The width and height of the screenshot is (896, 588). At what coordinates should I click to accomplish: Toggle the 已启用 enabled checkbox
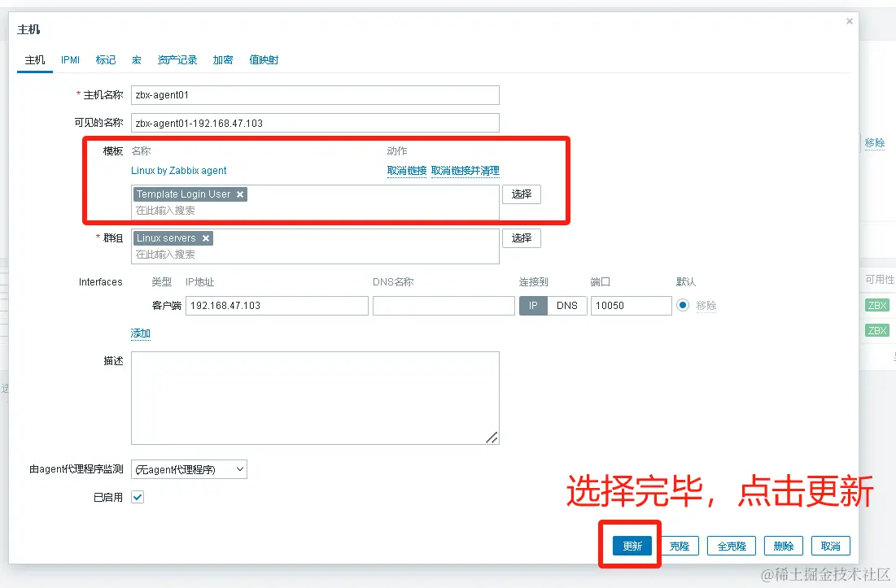coord(138,497)
